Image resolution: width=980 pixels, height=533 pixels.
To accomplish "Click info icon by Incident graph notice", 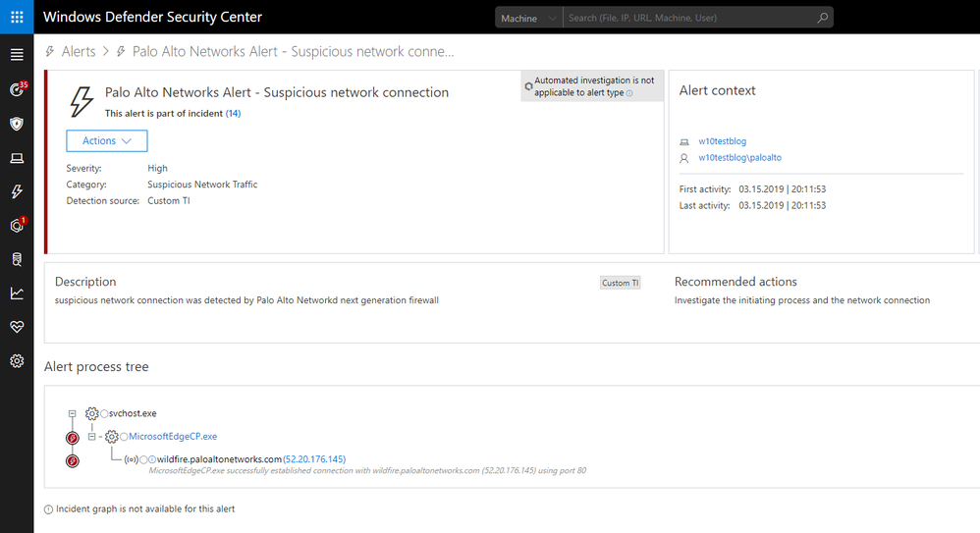I will coord(48,509).
